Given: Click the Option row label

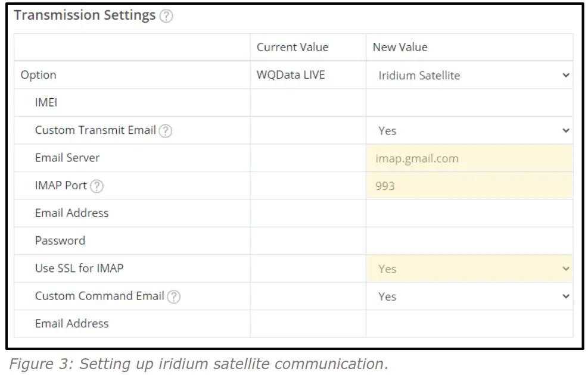Looking at the screenshot, I should pos(39,75).
